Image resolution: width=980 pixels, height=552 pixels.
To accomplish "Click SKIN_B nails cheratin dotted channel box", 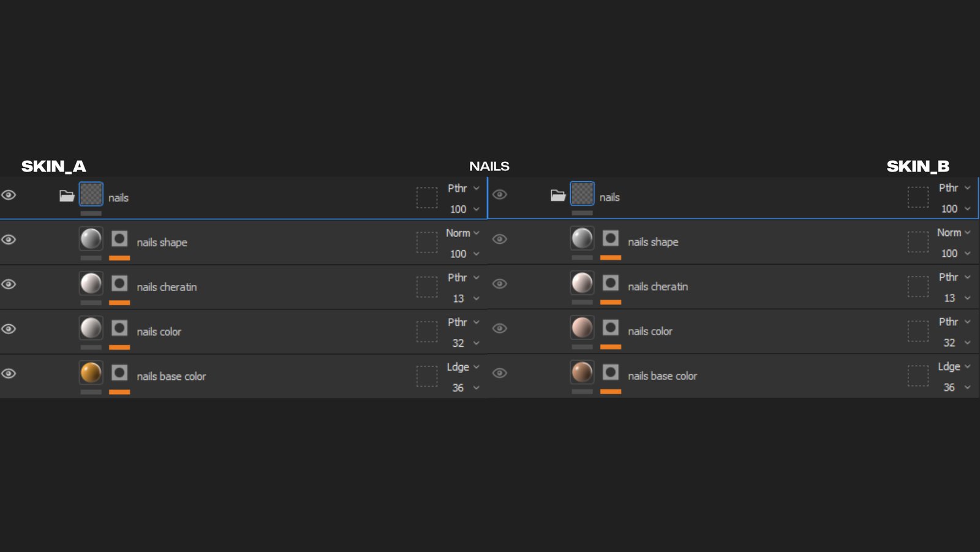I will (918, 287).
